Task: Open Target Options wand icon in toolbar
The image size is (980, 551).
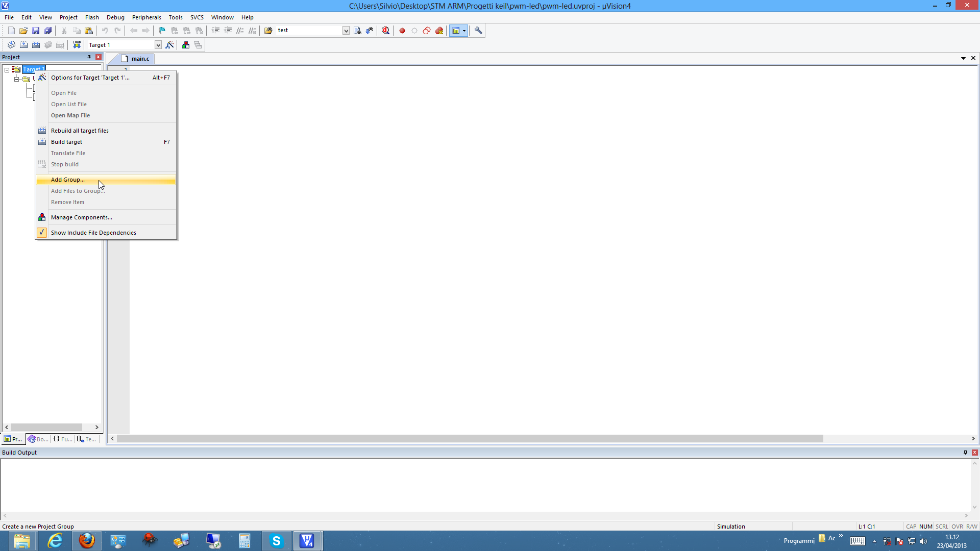Action: point(170,45)
